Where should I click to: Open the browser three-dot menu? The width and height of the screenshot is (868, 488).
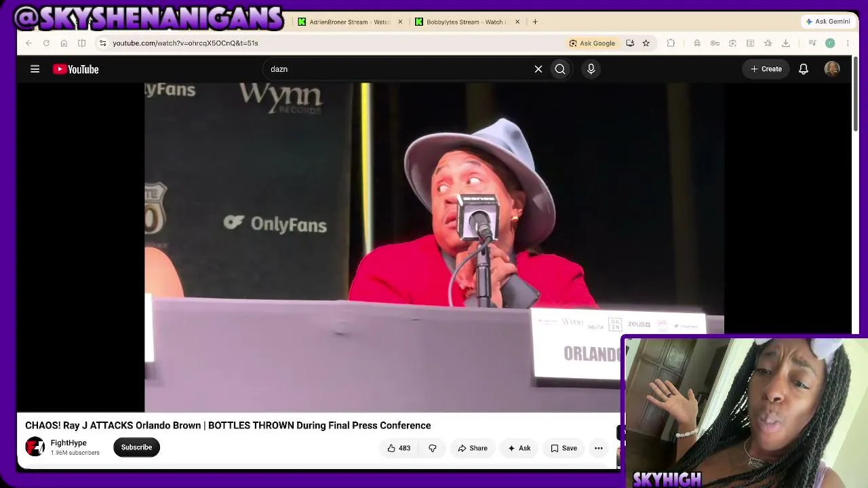(x=848, y=43)
